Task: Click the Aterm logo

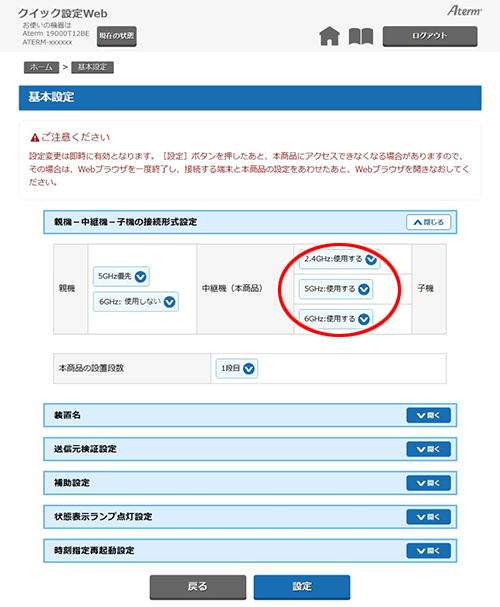Action: (464, 11)
